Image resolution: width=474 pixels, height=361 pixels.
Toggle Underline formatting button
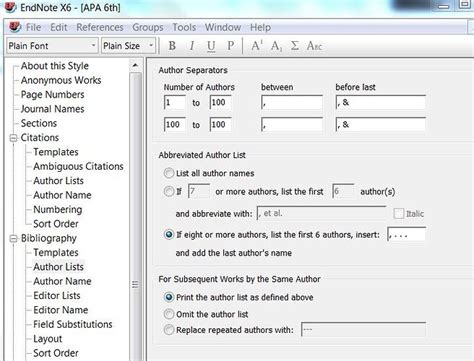point(211,46)
